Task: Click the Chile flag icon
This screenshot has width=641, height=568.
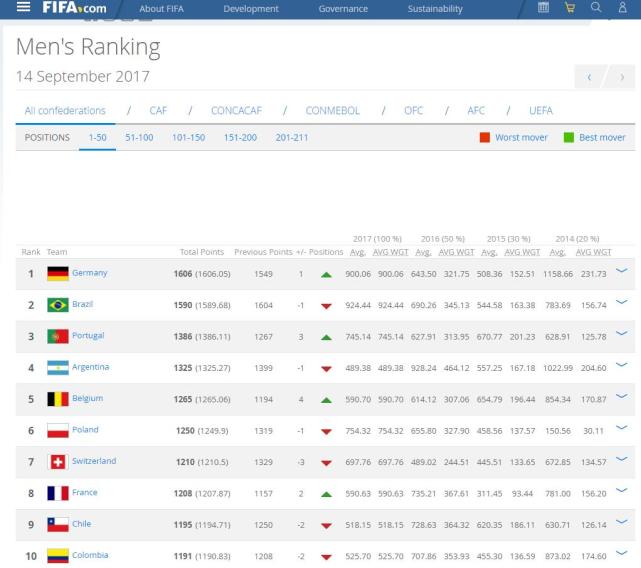Action: (x=58, y=525)
